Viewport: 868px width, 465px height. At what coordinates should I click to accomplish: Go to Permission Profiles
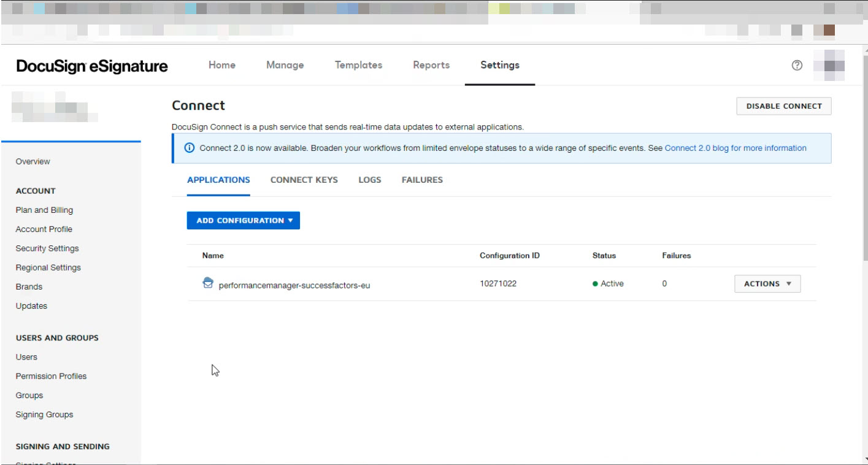52,376
